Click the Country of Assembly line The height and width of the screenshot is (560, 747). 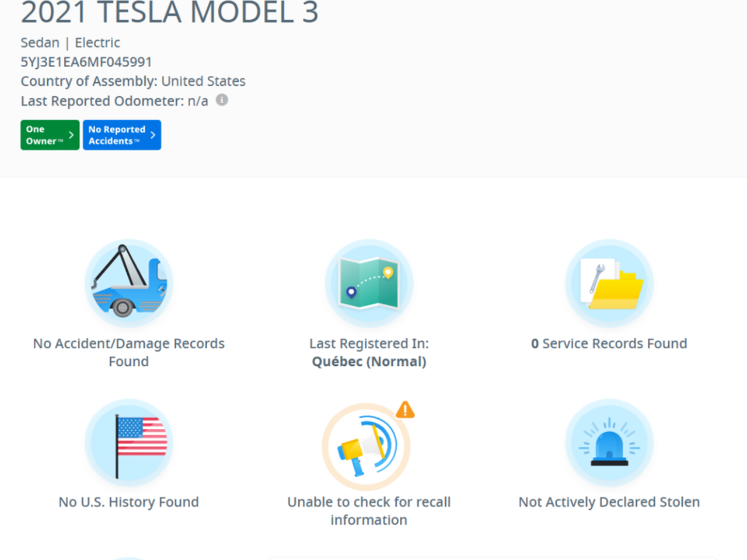(x=133, y=81)
